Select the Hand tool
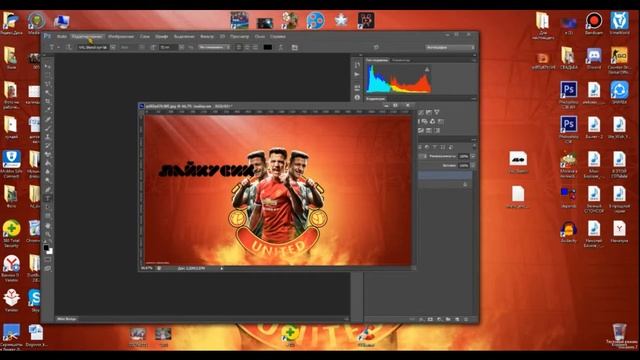 (48, 225)
